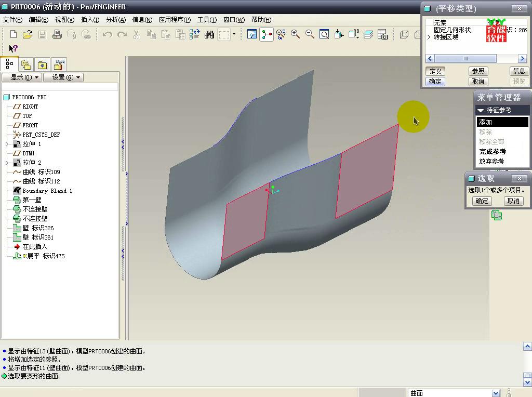
Task: Create a new file via toolbar icon
Action: point(14,34)
